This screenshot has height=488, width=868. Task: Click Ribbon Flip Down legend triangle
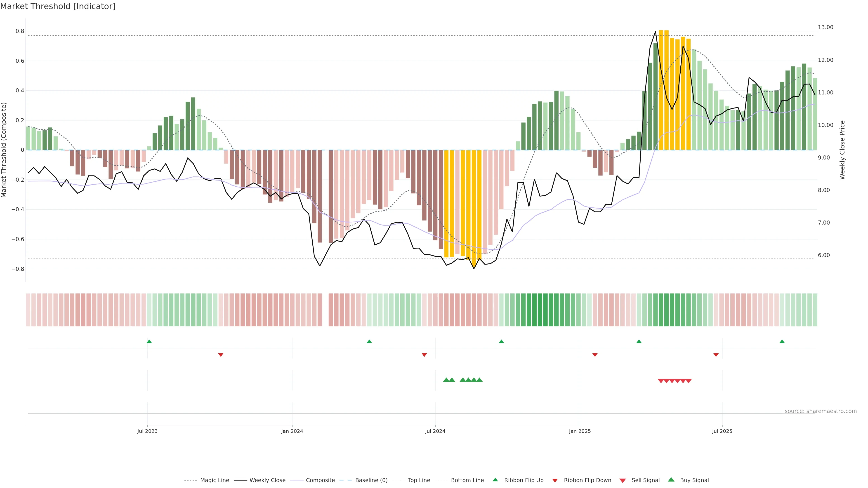(555, 481)
